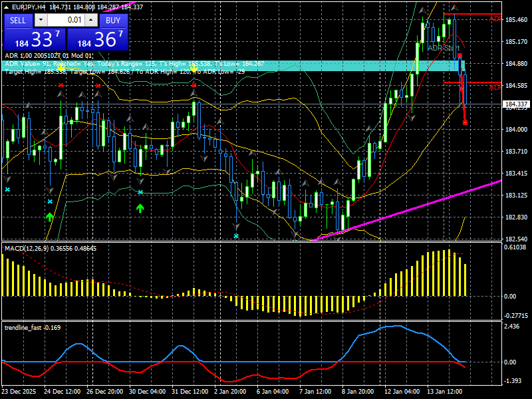Image resolution: width=532 pixels, height=399 pixels.
Task: Select the green up arrow above 30 Dec
Action: click(140, 208)
